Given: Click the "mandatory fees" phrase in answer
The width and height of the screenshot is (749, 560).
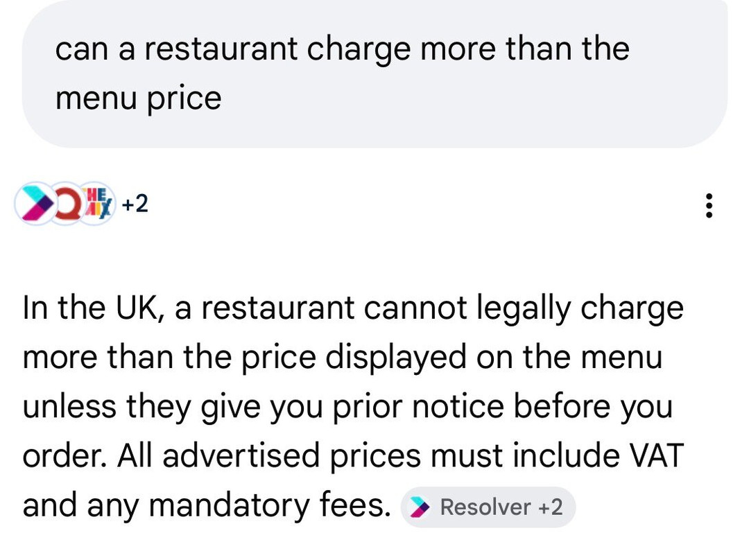Looking at the screenshot, I should [x=270, y=505].
